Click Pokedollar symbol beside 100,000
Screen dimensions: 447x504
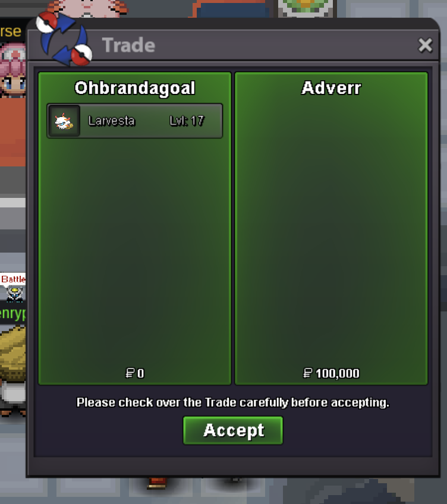click(308, 373)
